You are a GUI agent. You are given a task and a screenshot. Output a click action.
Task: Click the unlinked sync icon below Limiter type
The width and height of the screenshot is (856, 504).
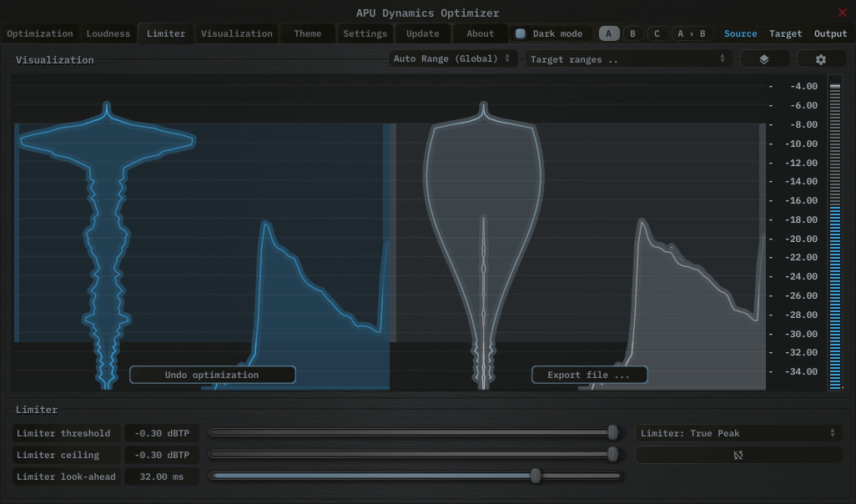point(738,455)
